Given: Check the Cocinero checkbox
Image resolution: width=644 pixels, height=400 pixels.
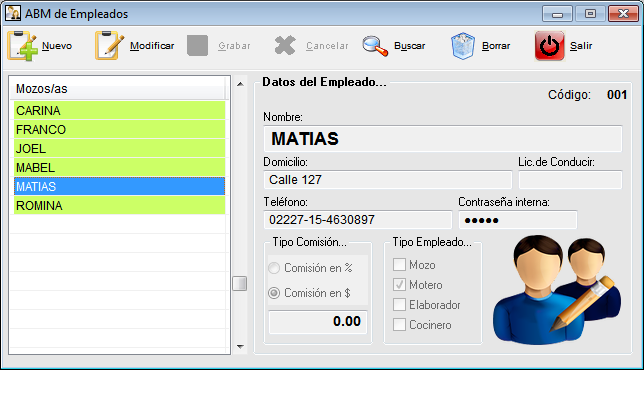Looking at the screenshot, I should pyautogui.click(x=399, y=325).
